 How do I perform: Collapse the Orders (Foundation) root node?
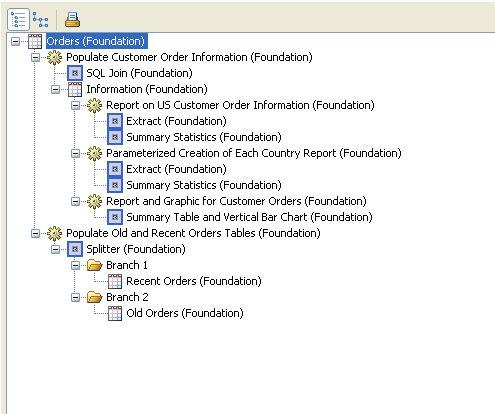pyautogui.click(x=15, y=41)
